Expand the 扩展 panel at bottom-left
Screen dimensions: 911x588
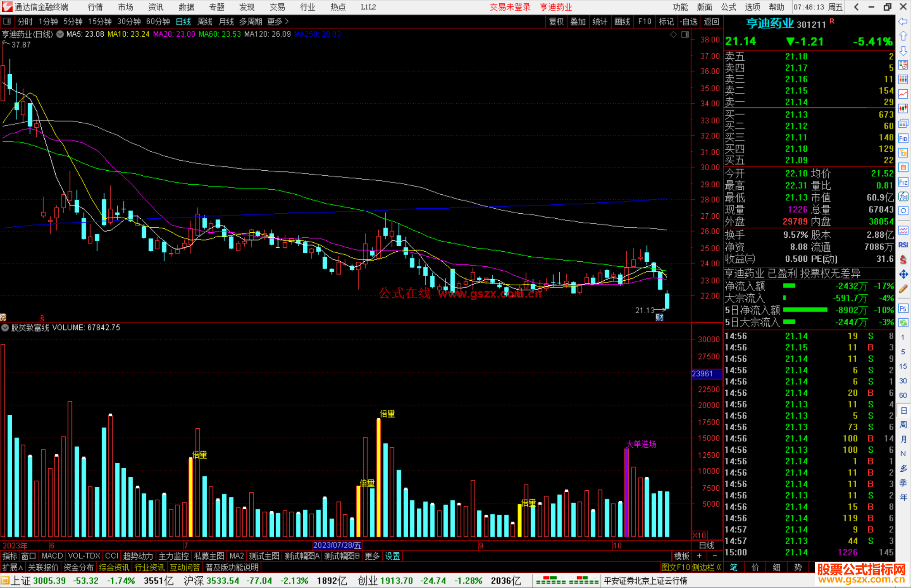click(13, 567)
